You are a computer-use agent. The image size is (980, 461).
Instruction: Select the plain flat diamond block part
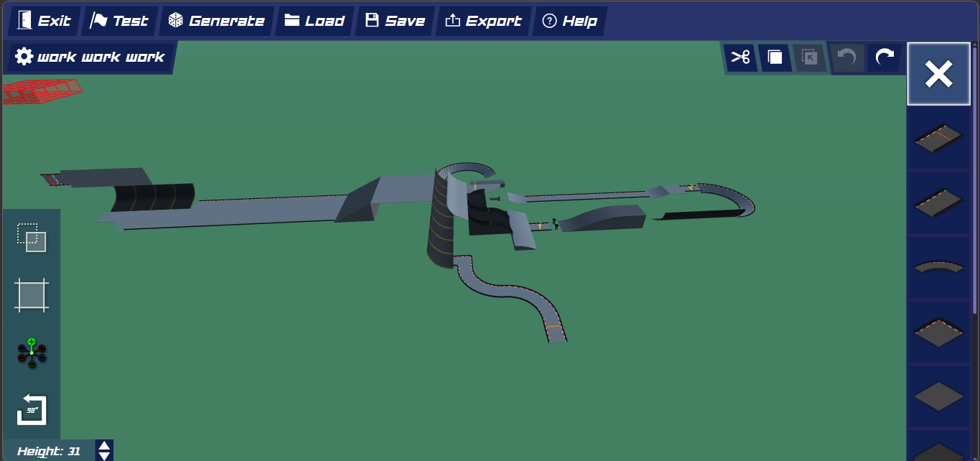(939, 396)
